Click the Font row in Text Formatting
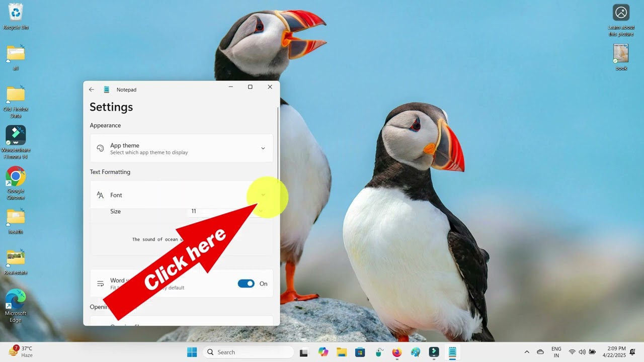This screenshot has width=644, height=362. [x=182, y=195]
